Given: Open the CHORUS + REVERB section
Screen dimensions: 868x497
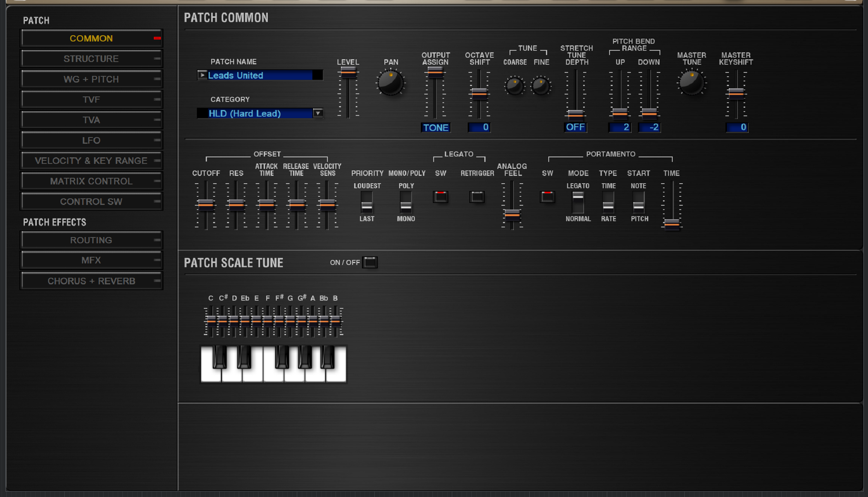Looking at the screenshot, I should coord(91,281).
